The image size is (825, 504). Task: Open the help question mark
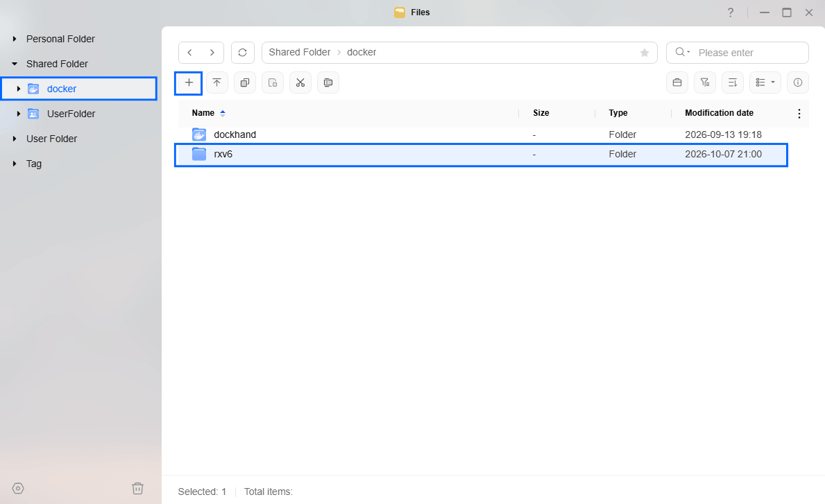[x=731, y=12]
